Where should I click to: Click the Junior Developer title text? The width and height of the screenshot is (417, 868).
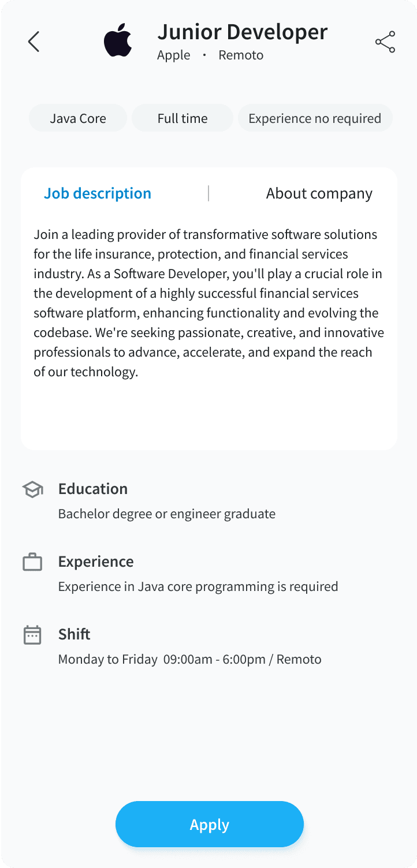pos(242,32)
